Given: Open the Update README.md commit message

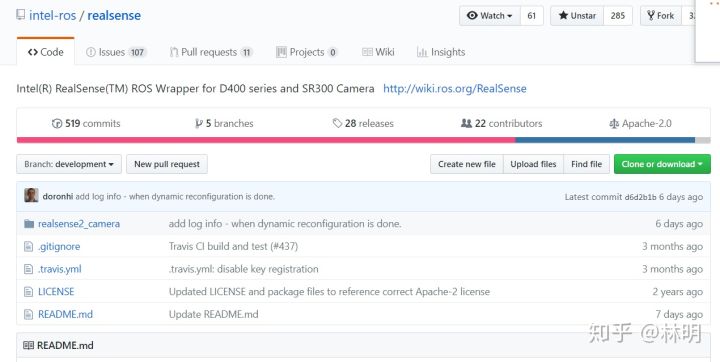Looking at the screenshot, I should click(214, 314).
